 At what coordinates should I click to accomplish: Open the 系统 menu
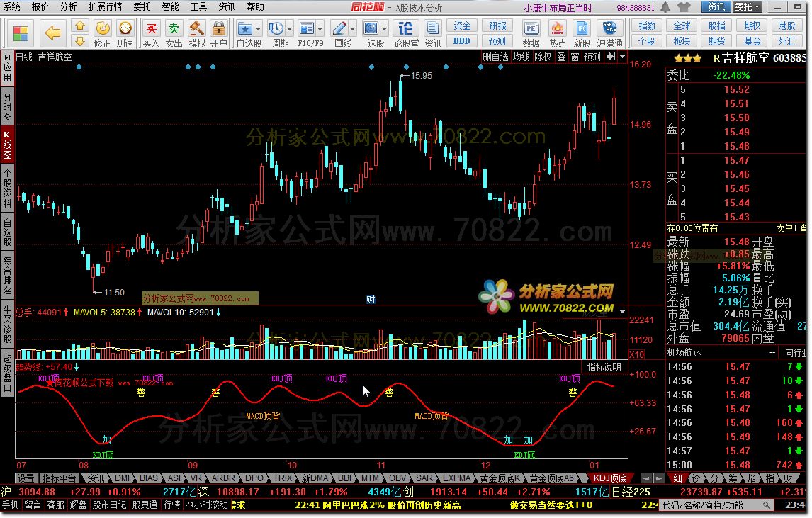pyautogui.click(x=12, y=6)
